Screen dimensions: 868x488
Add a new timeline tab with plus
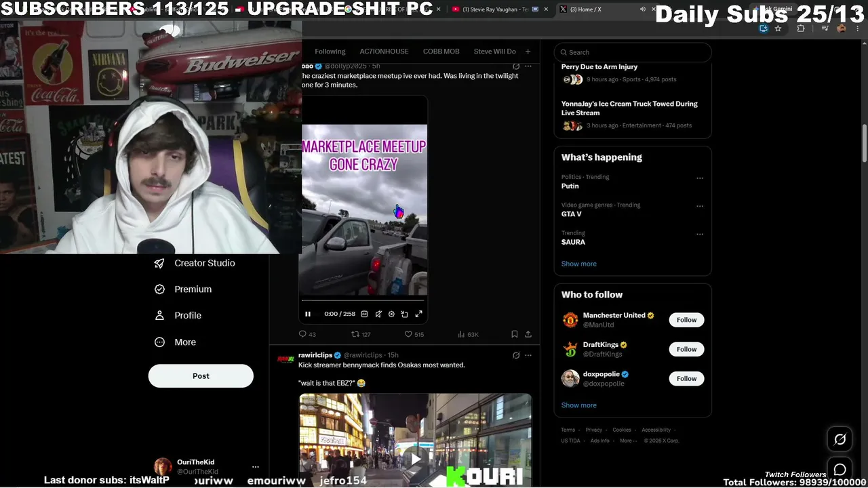click(528, 52)
